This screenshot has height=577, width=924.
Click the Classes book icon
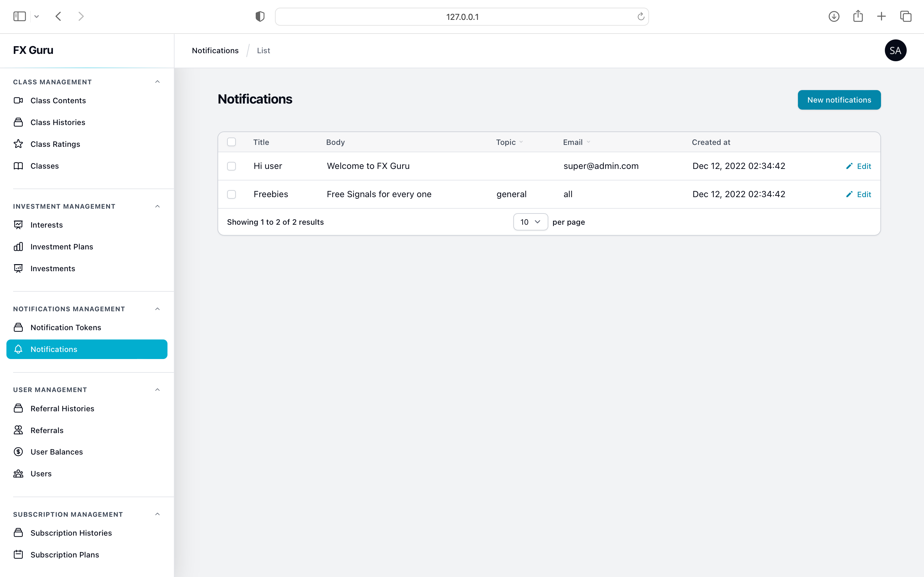[x=18, y=166]
